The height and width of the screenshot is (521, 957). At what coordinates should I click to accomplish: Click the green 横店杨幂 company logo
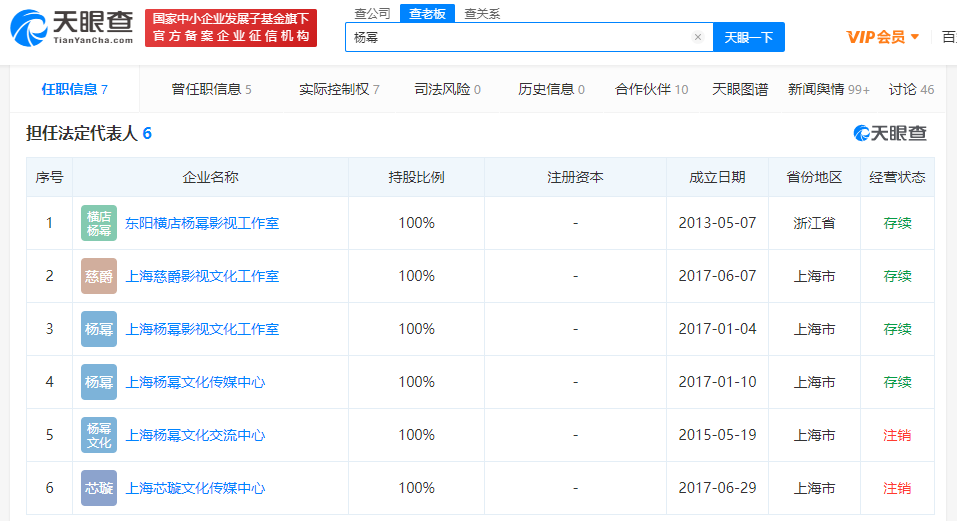99,223
